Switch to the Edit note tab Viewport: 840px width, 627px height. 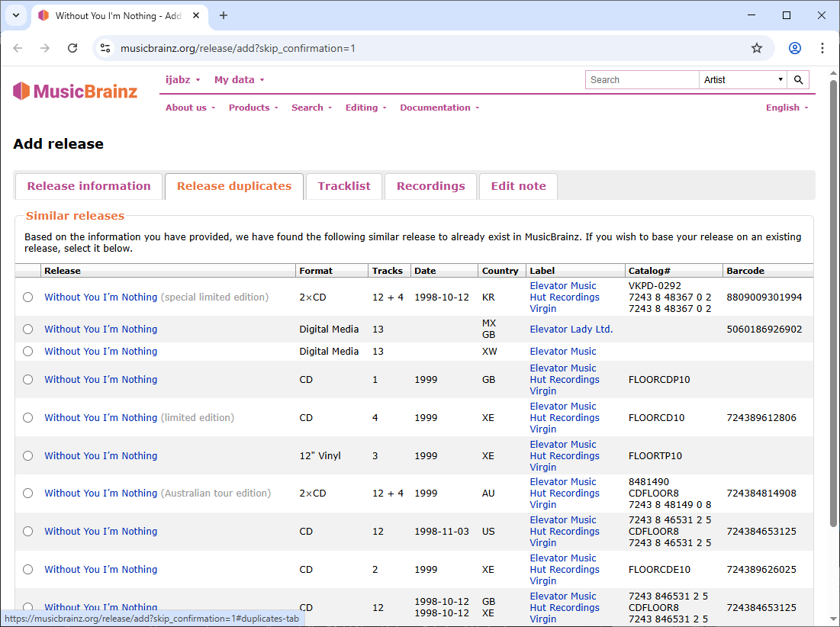[519, 186]
